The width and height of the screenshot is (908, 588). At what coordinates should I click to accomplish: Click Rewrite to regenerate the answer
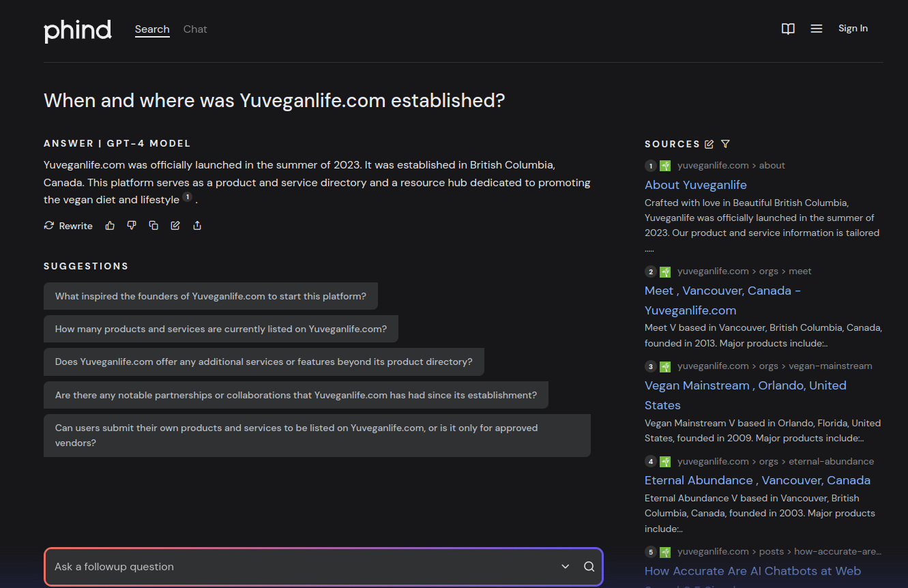[68, 226]
